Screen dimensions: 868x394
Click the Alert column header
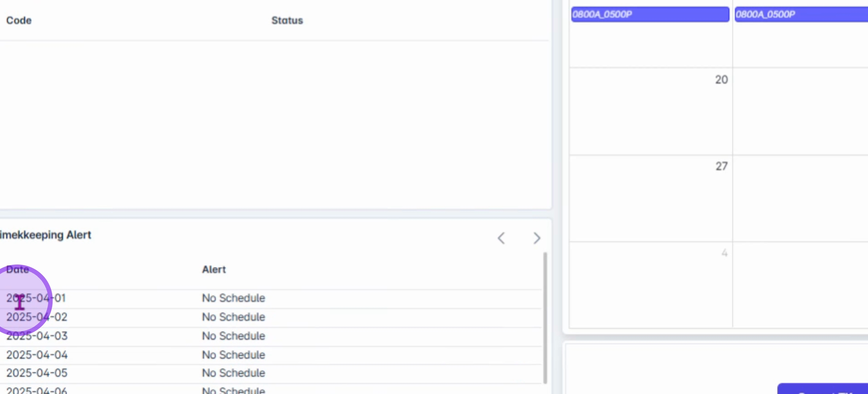tap(214, 270)
